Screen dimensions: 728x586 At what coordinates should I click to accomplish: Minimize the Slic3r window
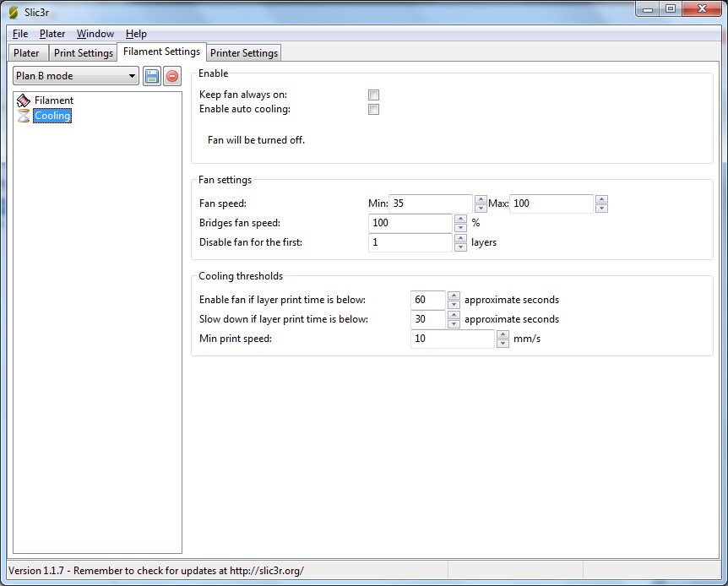pos(648,8)
